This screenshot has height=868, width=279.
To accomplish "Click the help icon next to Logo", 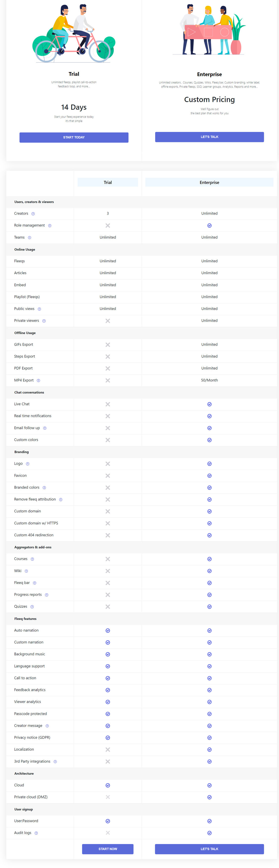I will 28,464.
